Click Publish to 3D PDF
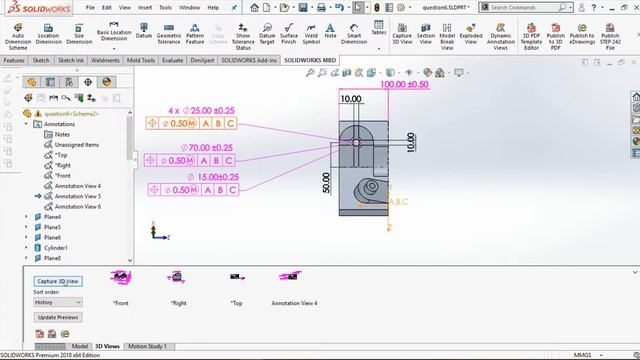Viewport: 640px width, 360px height. pos(556,36)
